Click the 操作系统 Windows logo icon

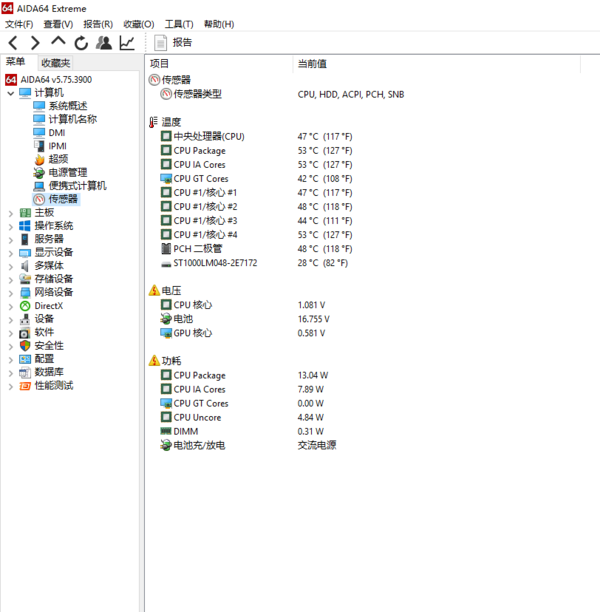tap(25, 226)
